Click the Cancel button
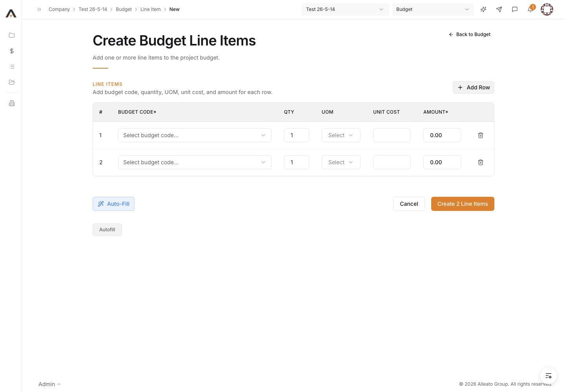 point(409,204)
